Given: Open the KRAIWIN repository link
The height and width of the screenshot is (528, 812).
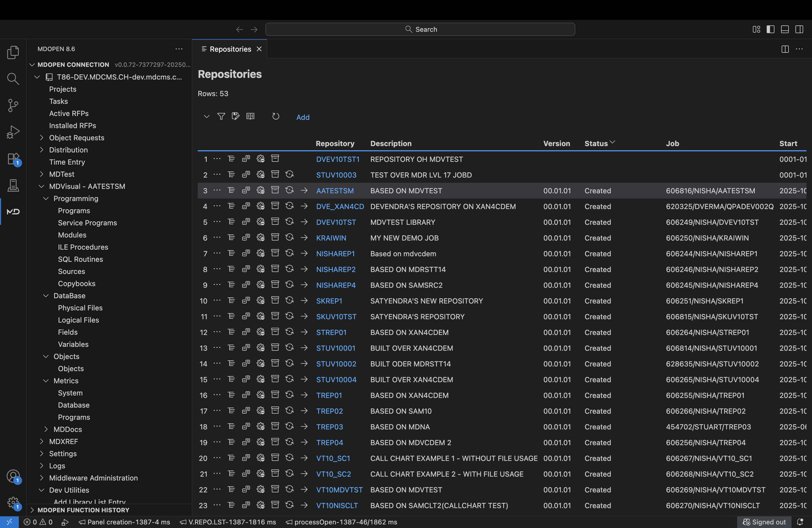Looking at the screenshot, I should (331, 238).
